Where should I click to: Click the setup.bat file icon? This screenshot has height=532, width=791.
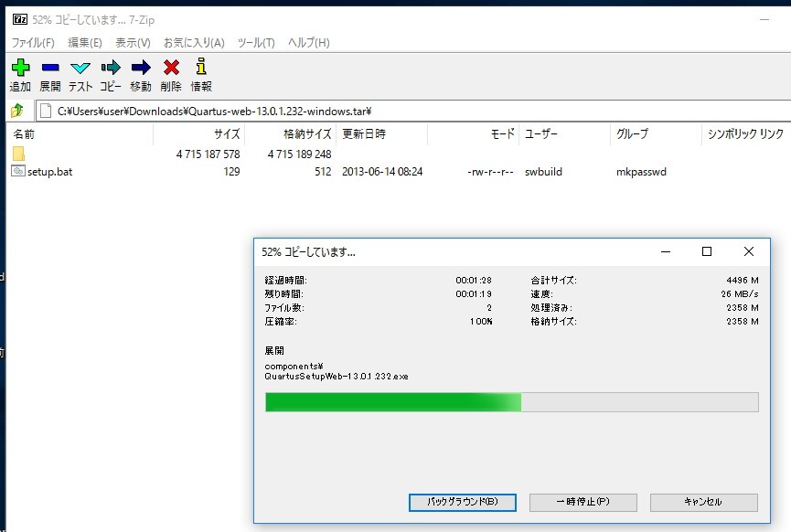[18, 171]
